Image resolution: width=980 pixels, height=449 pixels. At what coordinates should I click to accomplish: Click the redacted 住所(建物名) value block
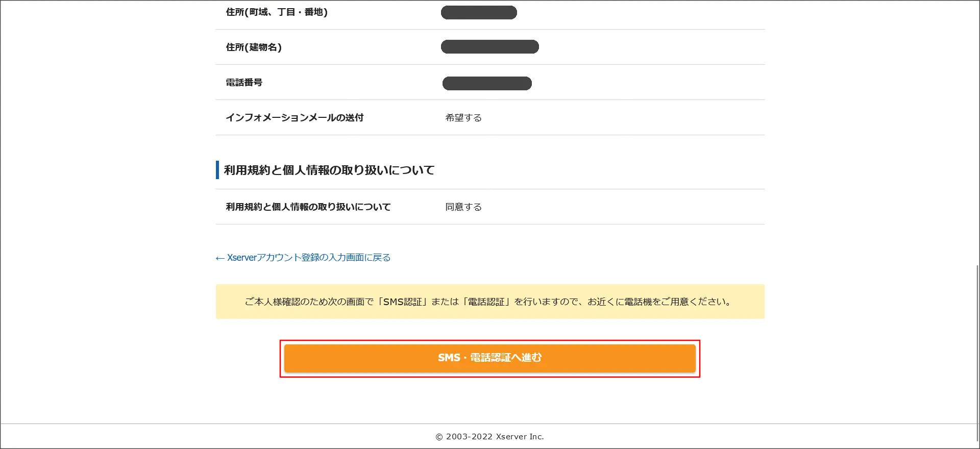coord(489,46)
